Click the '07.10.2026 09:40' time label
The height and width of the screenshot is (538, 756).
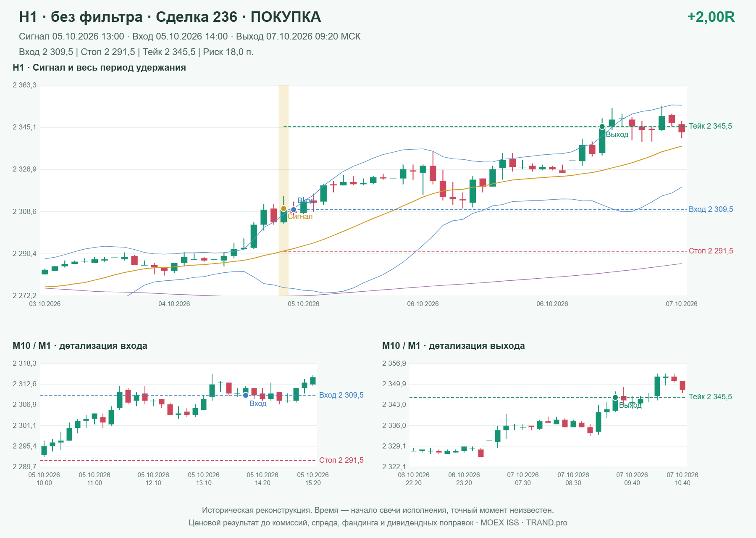click(x=632, y=479)
